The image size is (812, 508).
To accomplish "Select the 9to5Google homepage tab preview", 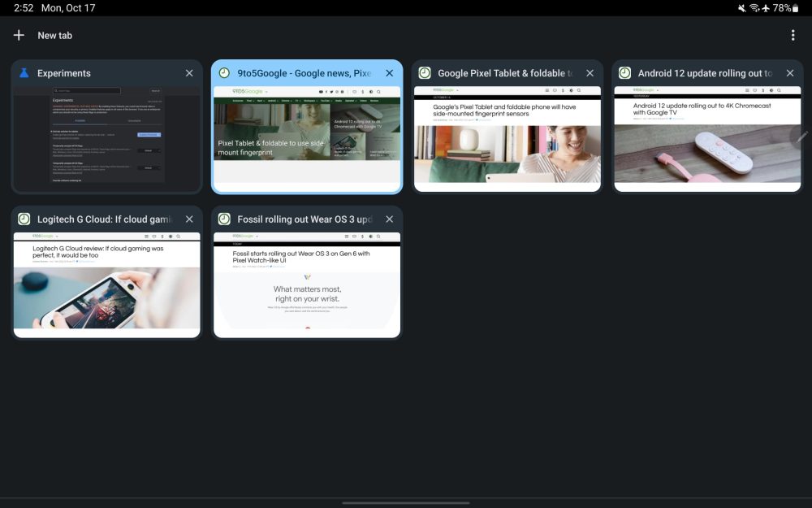I will pyautogui.click(x=307, y=138).
